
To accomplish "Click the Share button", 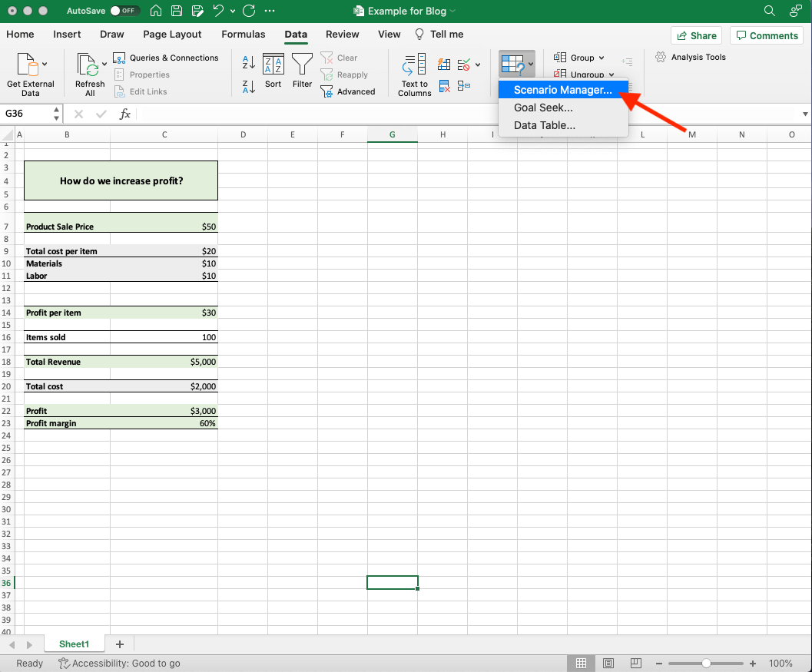I will 696,35.
